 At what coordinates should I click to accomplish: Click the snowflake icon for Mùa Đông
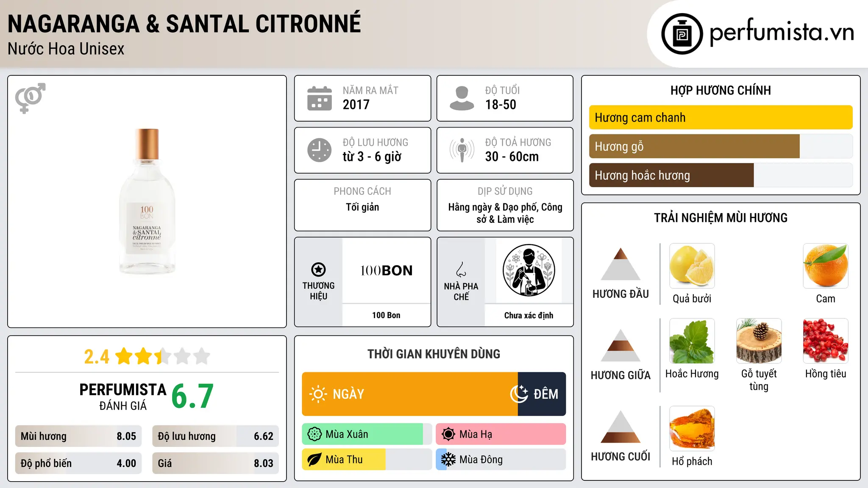[x=448, y=460]
